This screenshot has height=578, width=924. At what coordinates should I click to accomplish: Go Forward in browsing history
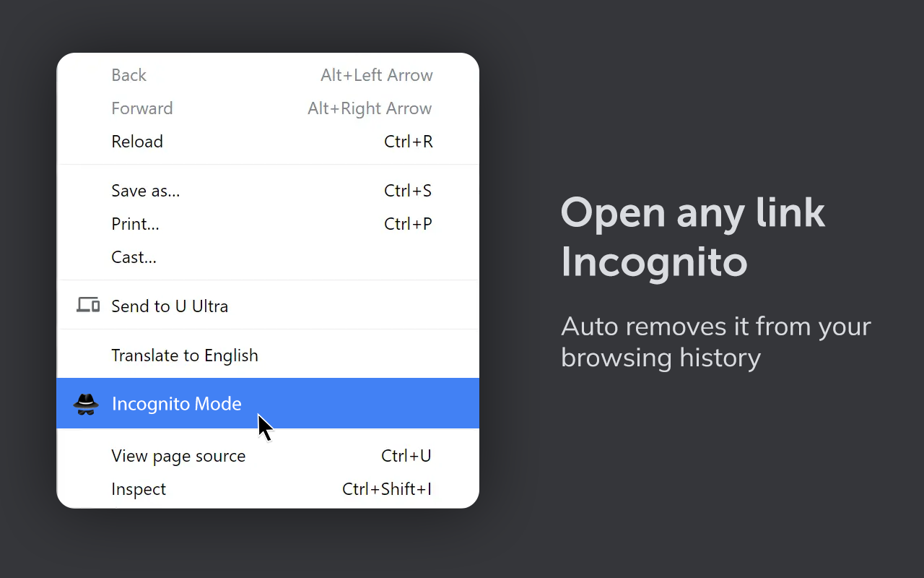[142, 108]
